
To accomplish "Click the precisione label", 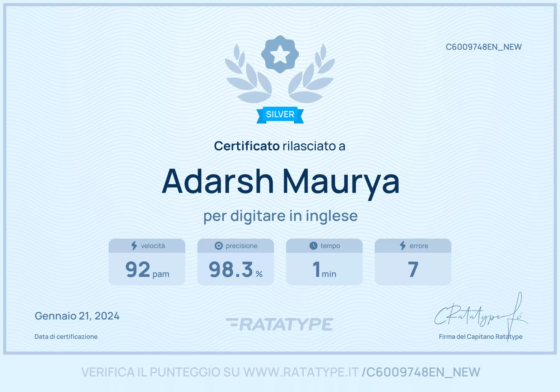I will [x=241, y=246].
